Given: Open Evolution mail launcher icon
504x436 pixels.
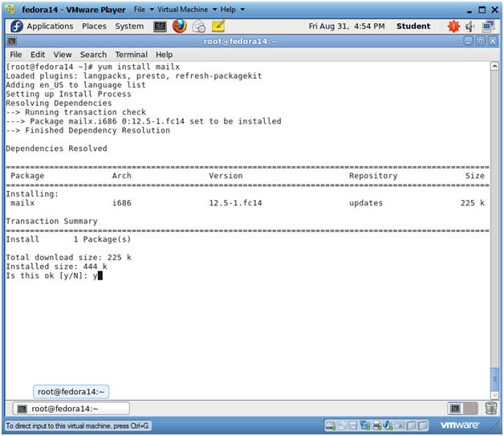Looking at the screenshot, I should (199, 26).
